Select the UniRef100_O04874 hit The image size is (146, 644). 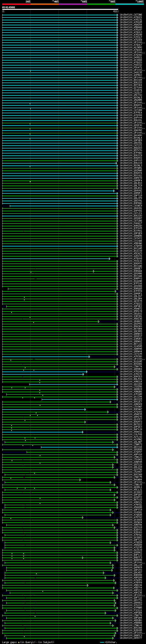131,90
